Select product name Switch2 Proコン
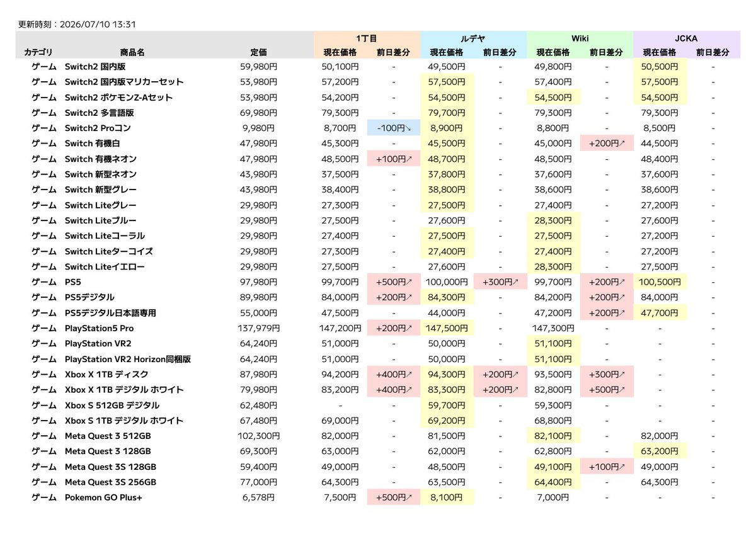756x534 pixels. [98, 128]
